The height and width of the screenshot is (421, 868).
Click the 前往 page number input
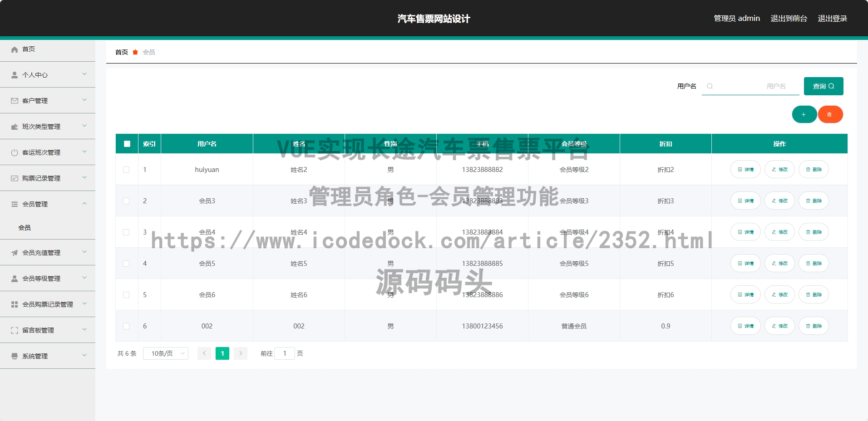(285, 353)
